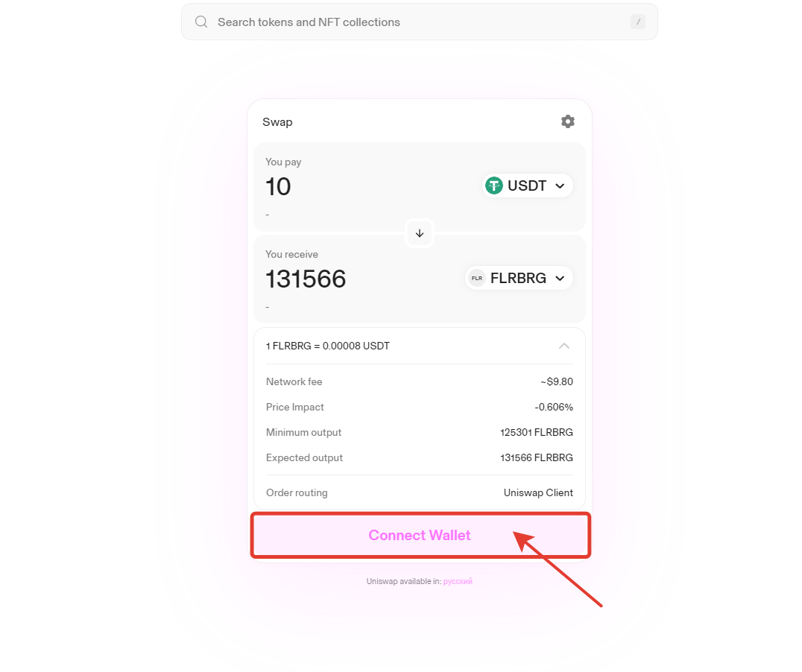Image resolution: width=802 pixels, height=672 pixels.
Task: Click the swap direction arrow
Action: pos(420,233)
